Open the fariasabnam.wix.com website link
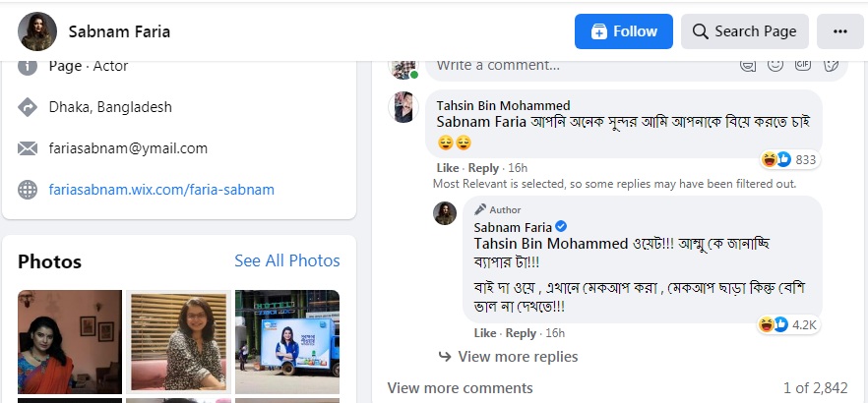Screen dimensions: 868x403 point(161,190)
